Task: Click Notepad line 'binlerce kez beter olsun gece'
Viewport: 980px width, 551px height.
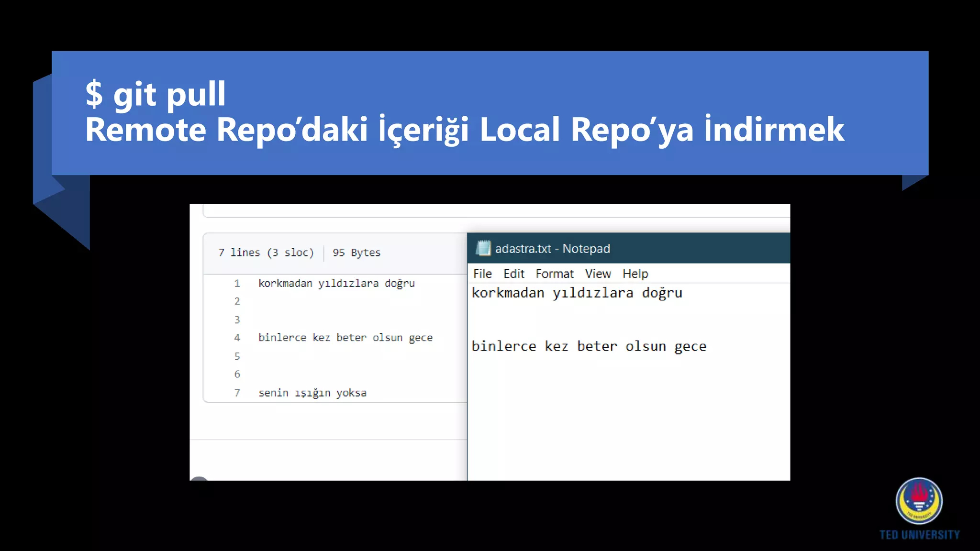Action: coord(589,346)
